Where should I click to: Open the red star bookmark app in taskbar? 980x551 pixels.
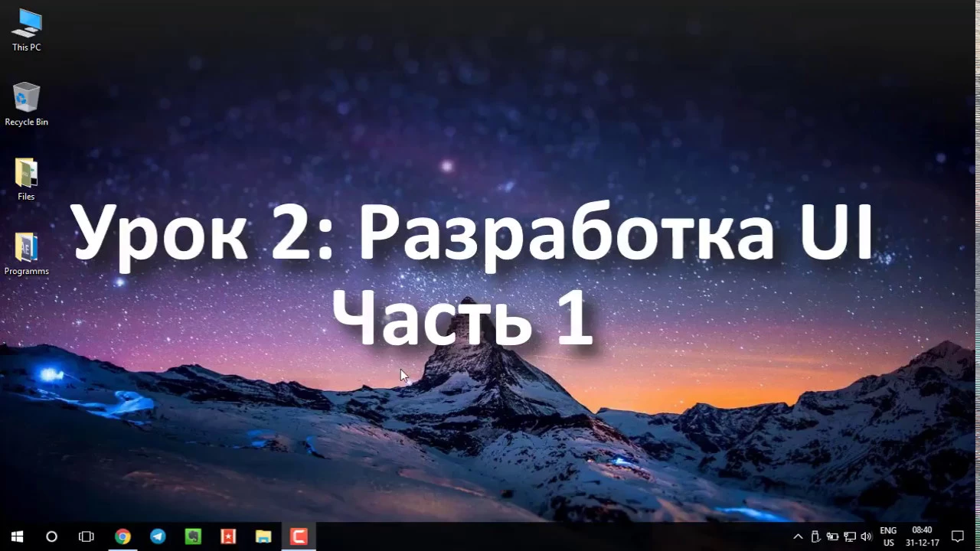coord(228,536)
